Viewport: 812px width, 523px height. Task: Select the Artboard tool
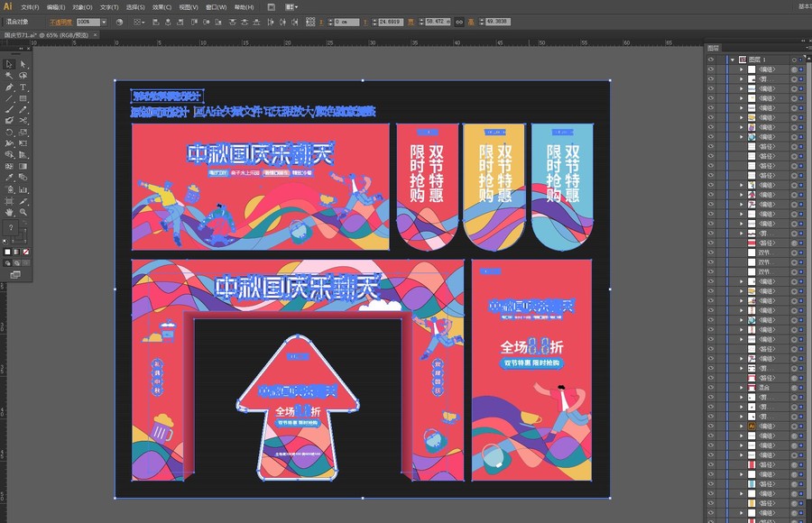pos(9,201)
